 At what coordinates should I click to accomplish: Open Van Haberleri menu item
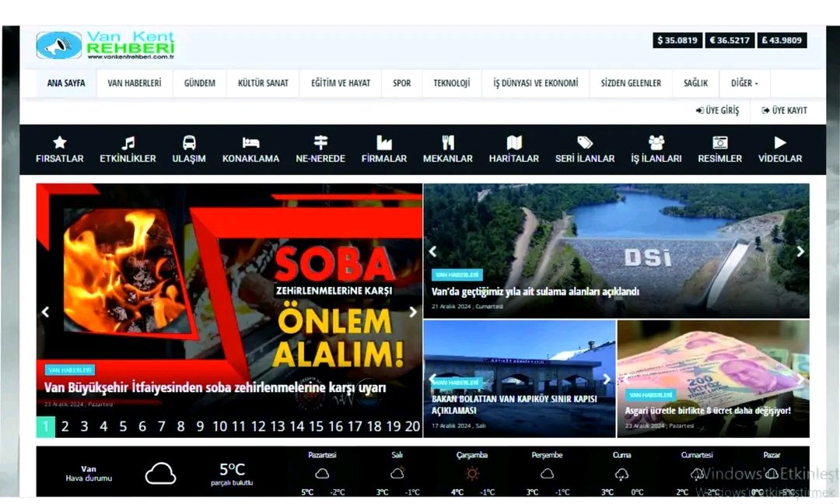(x=135, y=83)
